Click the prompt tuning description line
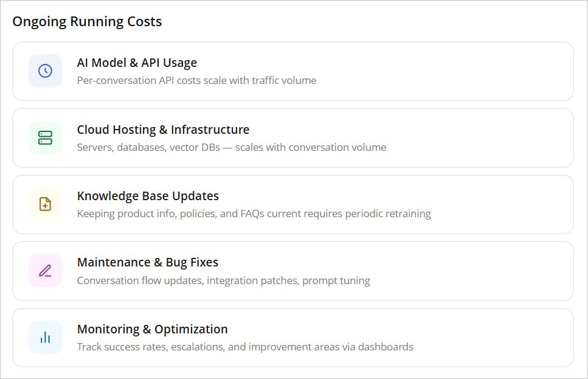The width and height of the screenshot is (588, 379). [224, 280]
